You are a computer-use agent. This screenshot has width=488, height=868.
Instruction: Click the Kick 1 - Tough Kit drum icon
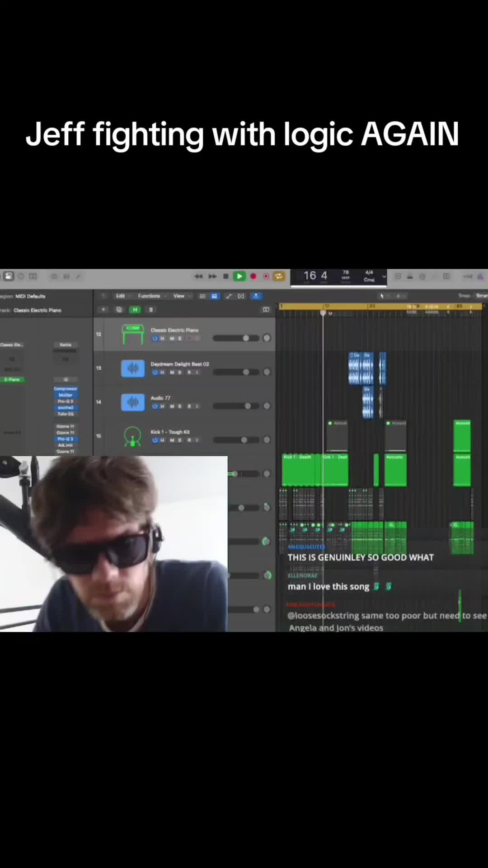[132, 436]
